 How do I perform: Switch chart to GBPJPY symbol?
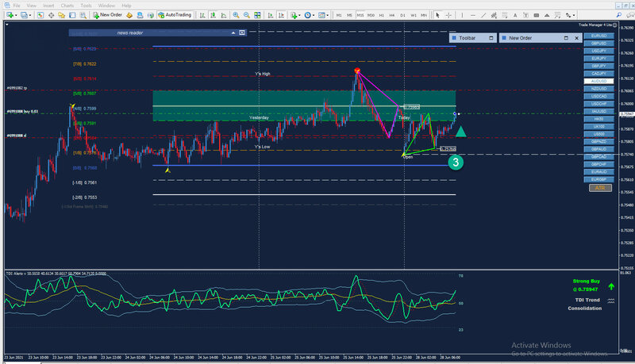point(599,66)
